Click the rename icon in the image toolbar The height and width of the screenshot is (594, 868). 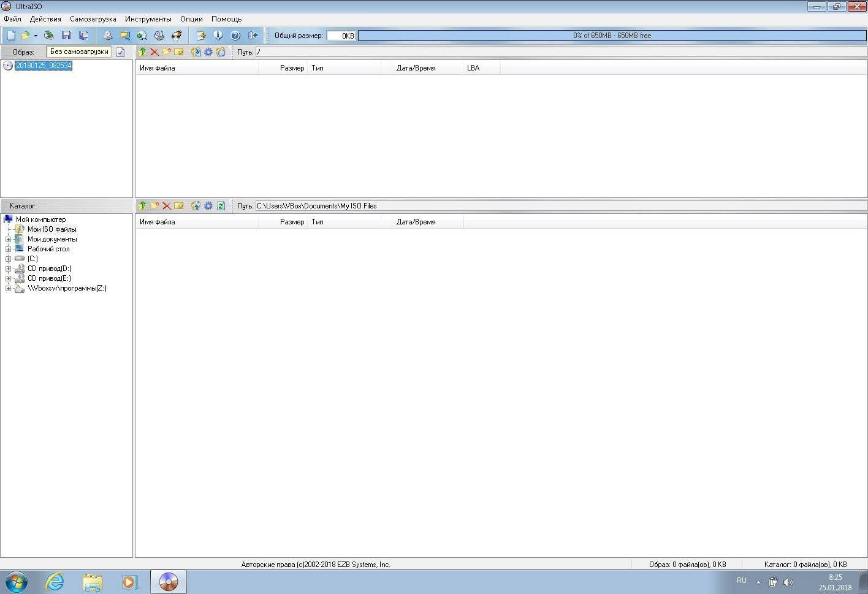click(179, 52)
